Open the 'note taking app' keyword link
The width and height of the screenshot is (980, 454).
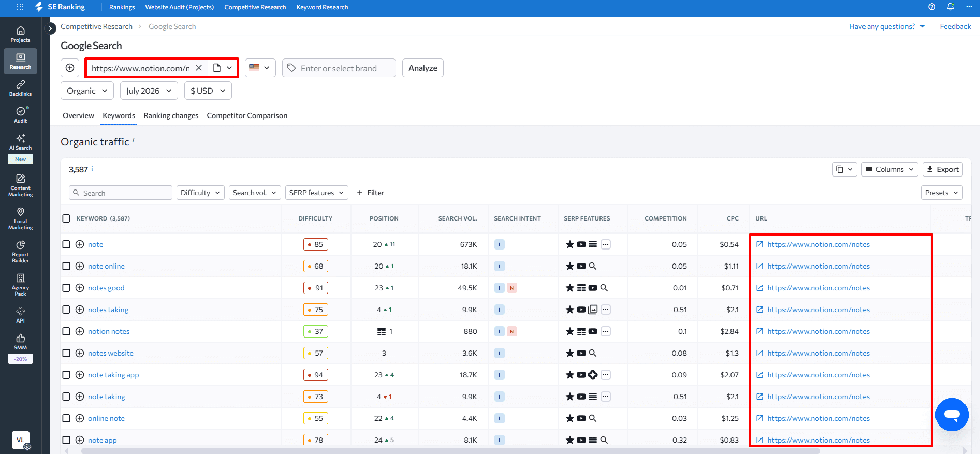tap(113, 375)
